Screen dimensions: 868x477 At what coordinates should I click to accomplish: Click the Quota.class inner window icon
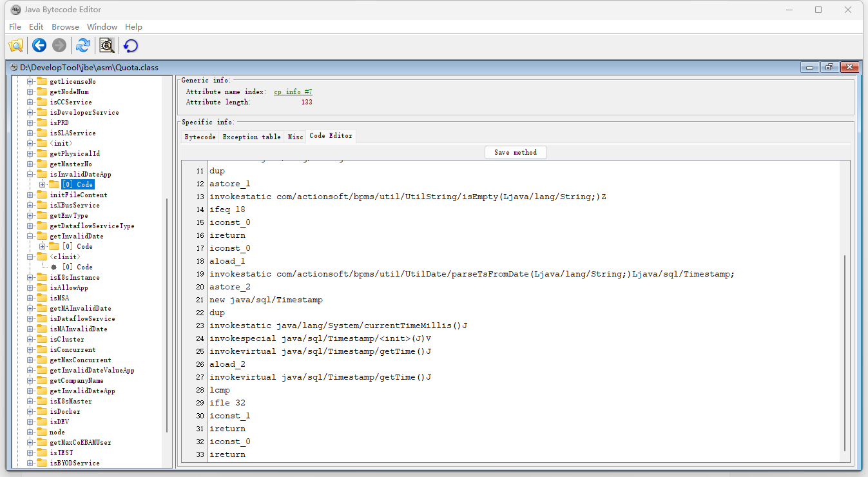pyautogui.click(x=13, y=67)
